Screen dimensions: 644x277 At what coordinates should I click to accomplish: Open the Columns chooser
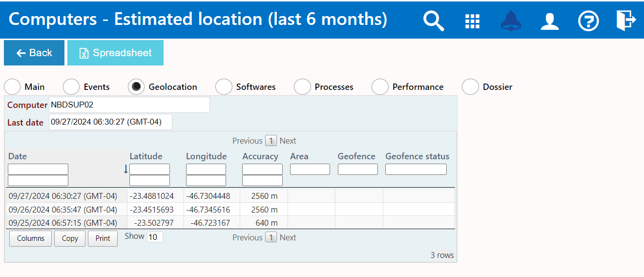click(30, 238)
